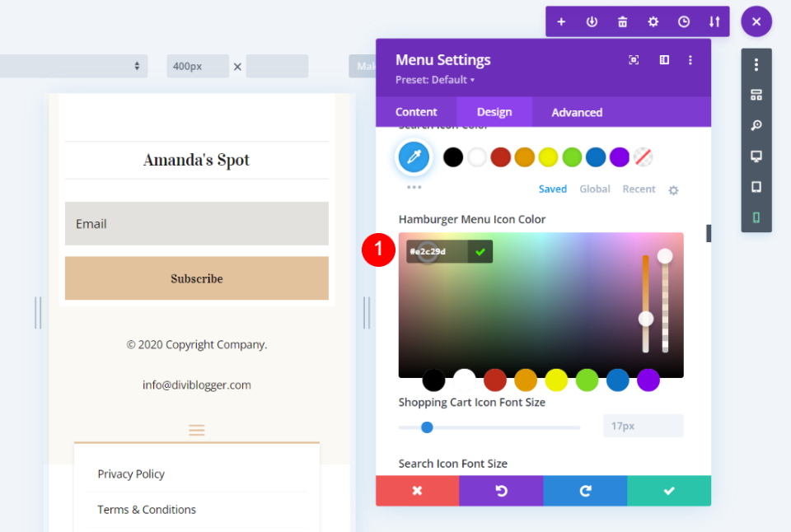Click the trash delete icon in toolbar
Screen dimensions: 791x532
coord(623,21)
